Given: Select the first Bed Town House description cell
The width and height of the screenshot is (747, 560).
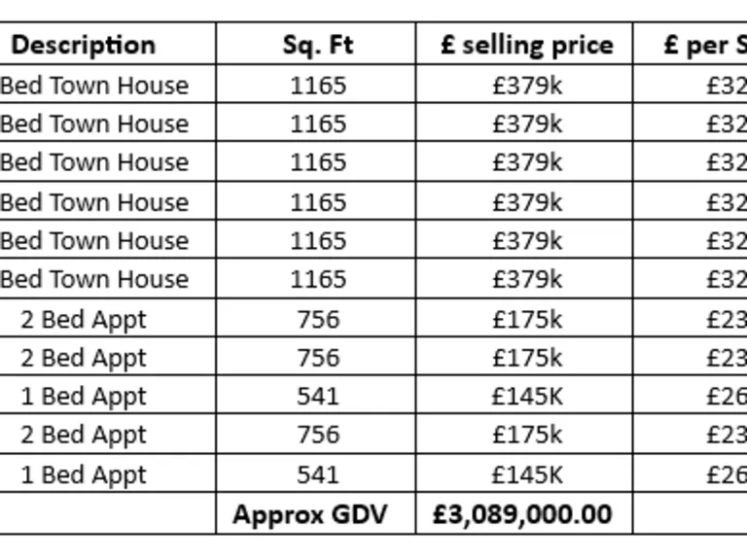Looking at the screenshot, I should click(x=94, y=86).
